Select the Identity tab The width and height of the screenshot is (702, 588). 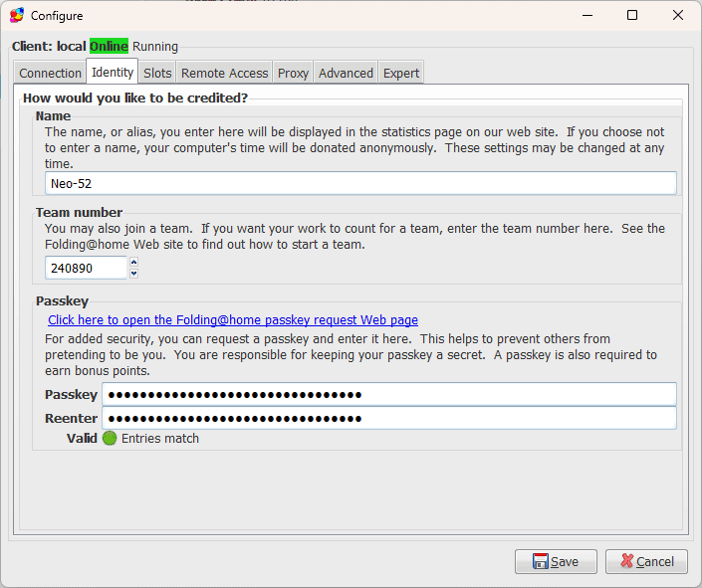pyautogui.click(x=113, y=72)
